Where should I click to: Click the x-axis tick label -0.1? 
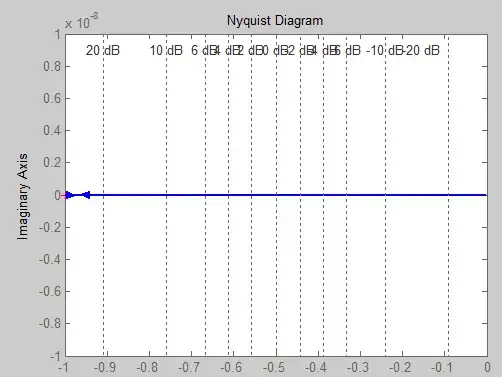click(x=442, y=367)
